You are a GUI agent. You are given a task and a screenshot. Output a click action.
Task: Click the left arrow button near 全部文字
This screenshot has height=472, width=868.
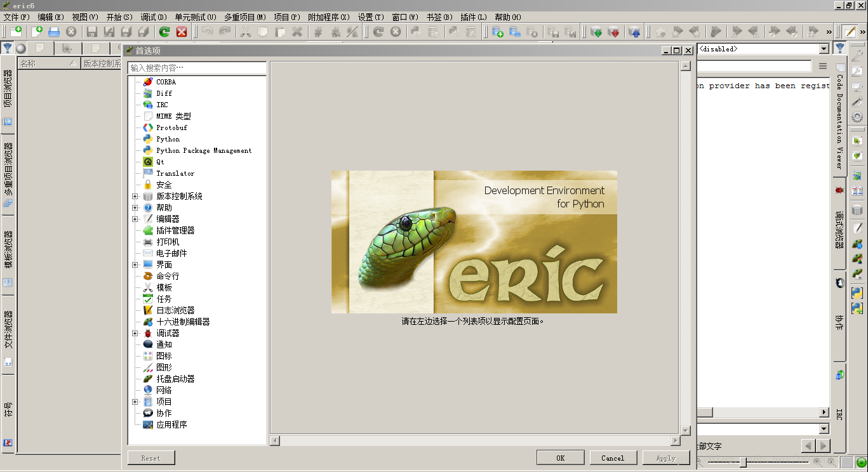pos(808,446)
